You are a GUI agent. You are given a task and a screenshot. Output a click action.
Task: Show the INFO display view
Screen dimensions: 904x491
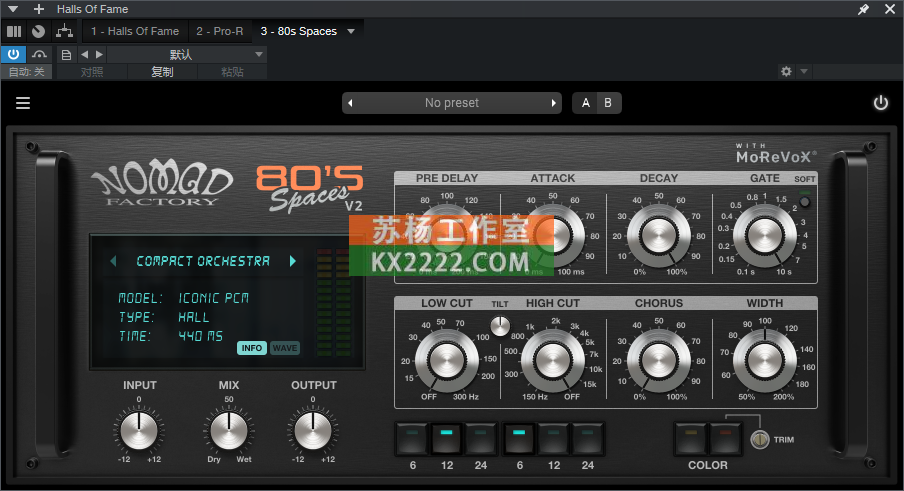tap(251, 348)
